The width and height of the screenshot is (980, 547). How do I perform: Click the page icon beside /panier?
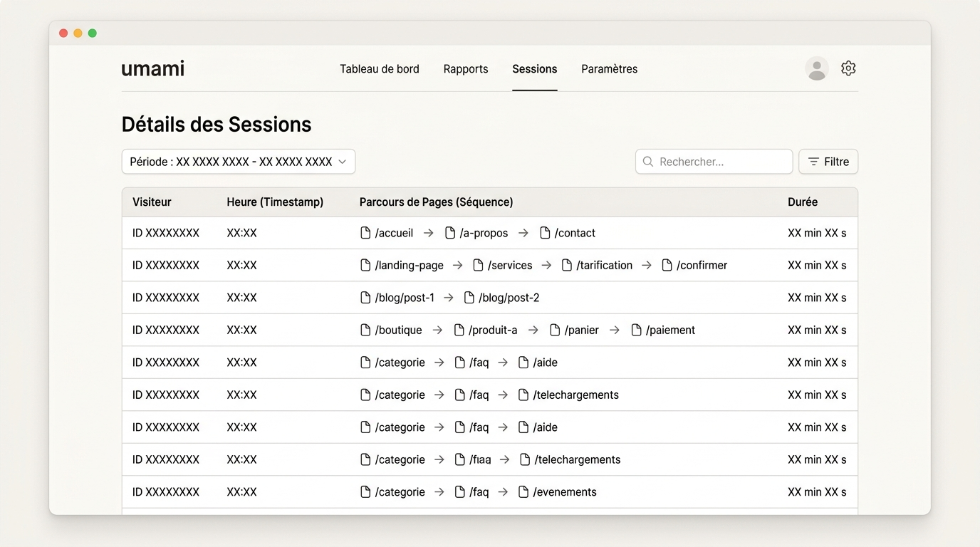[555, 330]
